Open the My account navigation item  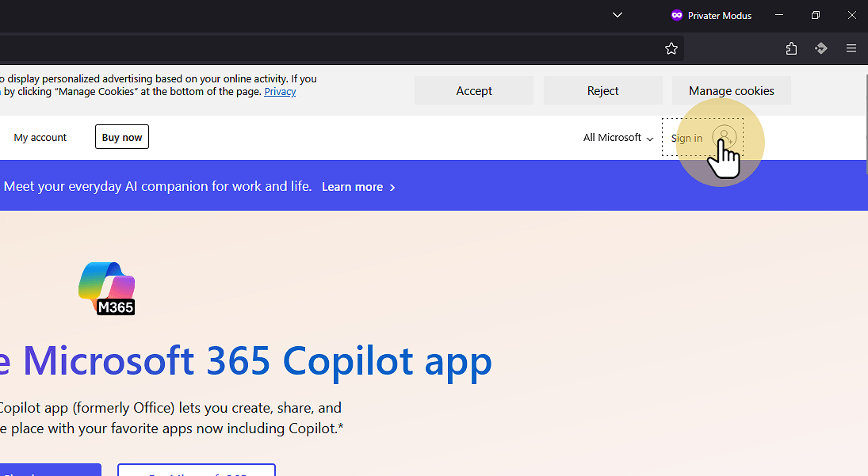(x=40, y=138)
